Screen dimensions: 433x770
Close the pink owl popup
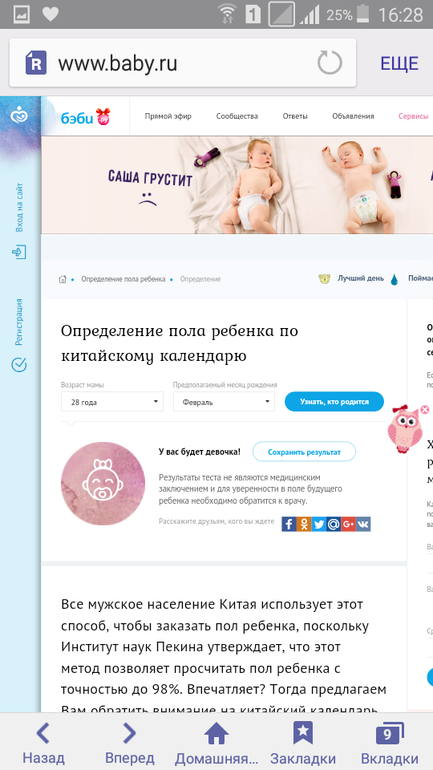[425, 410]
